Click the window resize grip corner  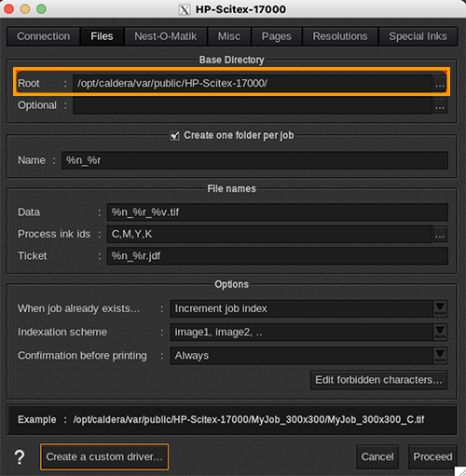point(460,471)
